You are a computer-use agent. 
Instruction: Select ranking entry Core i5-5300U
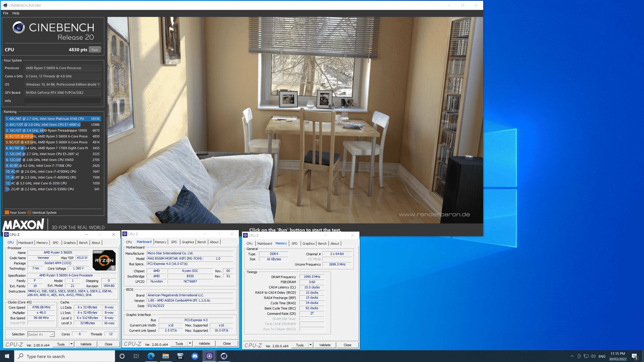point(53,189)
